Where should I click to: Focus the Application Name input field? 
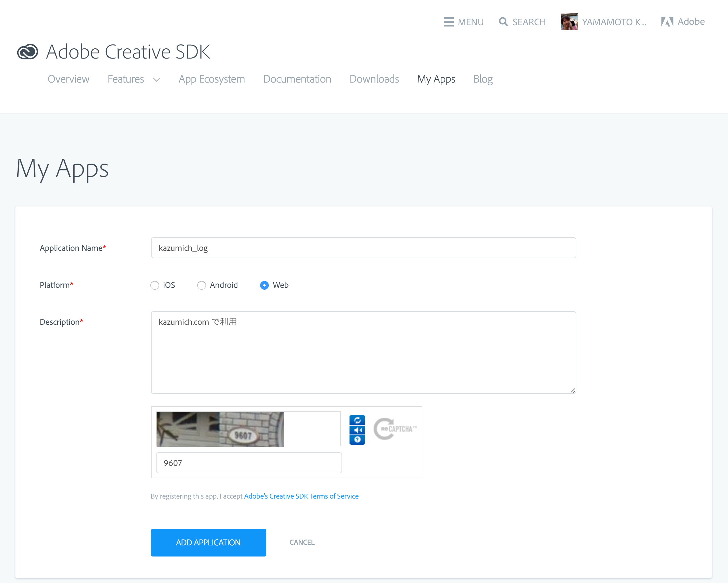point(363,248)
